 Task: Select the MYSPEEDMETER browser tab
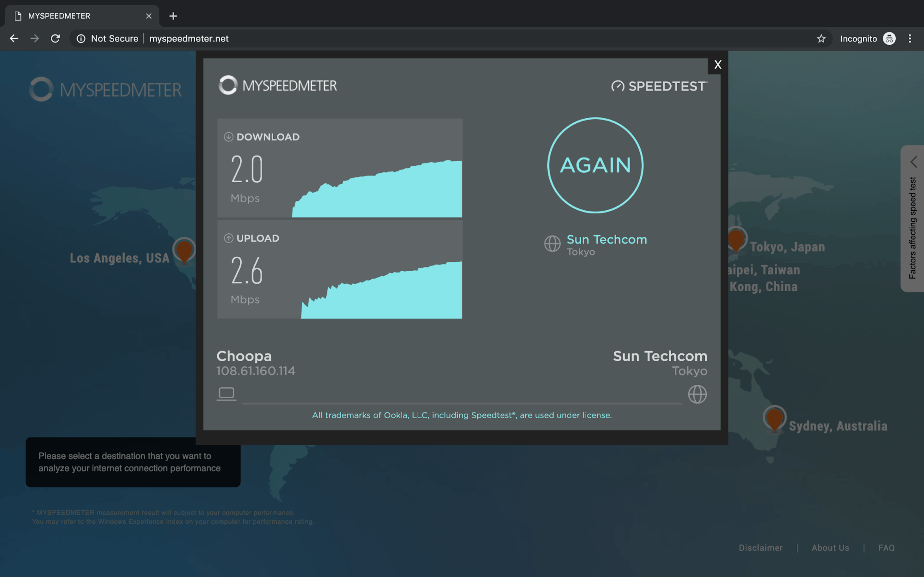82,16
